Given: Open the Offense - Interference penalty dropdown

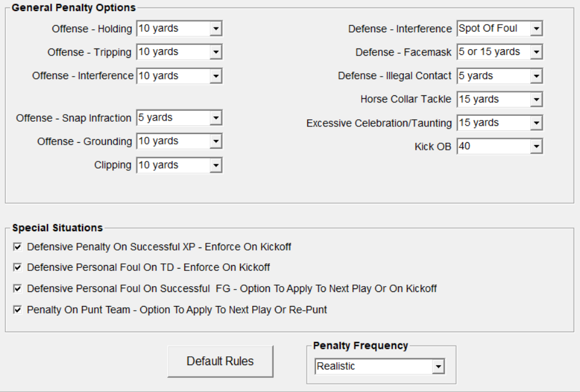Looking at the screenshot, I should pos(216,76).
